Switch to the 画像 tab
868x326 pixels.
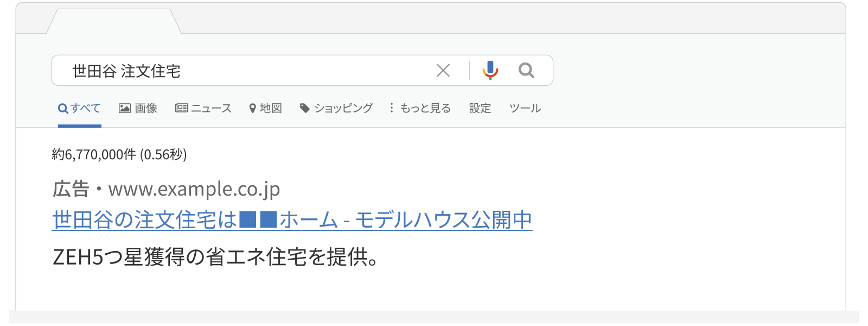tap(146, 108)
